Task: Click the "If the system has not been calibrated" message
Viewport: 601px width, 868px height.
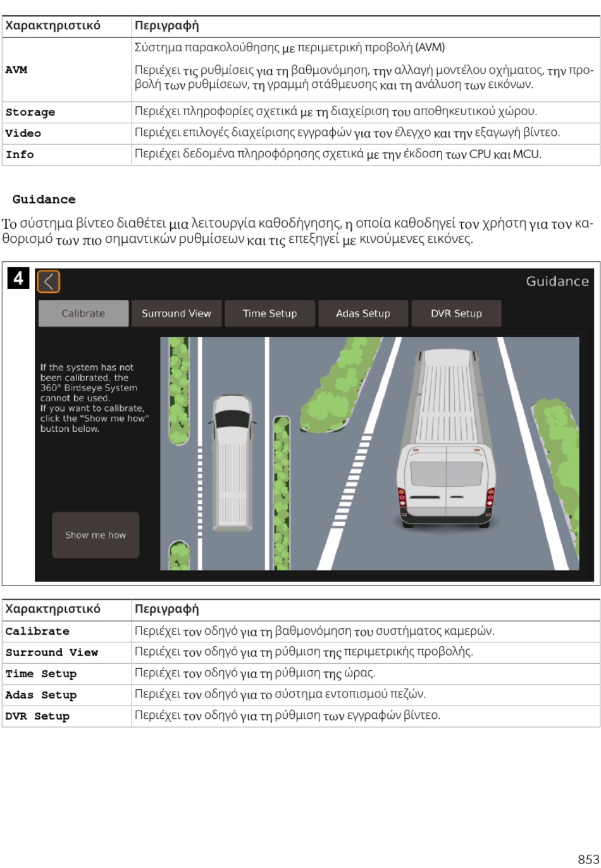Action: [x=95, y=398]
